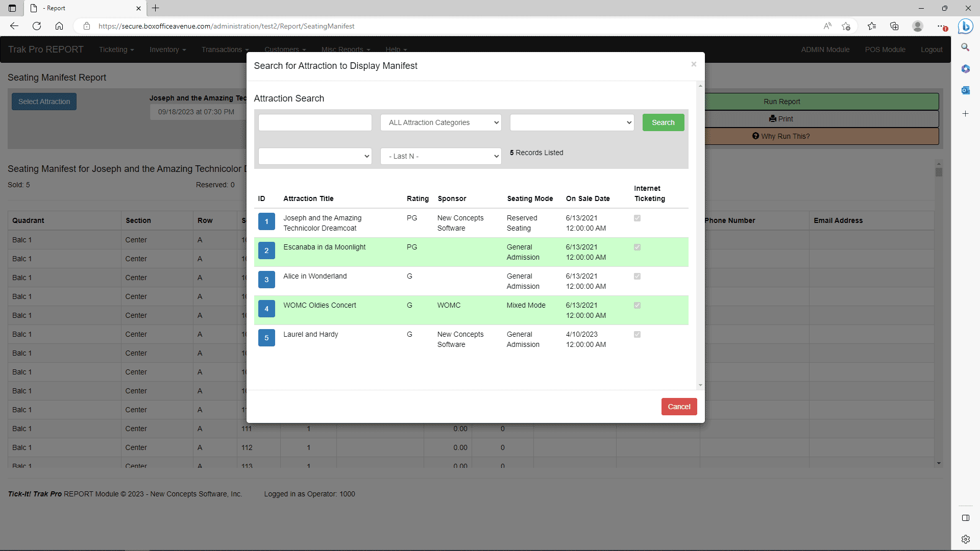This screenshot has height=551, width=980.
Task: Click the WOMC Oldies Concert title
Action: point(320,305)
